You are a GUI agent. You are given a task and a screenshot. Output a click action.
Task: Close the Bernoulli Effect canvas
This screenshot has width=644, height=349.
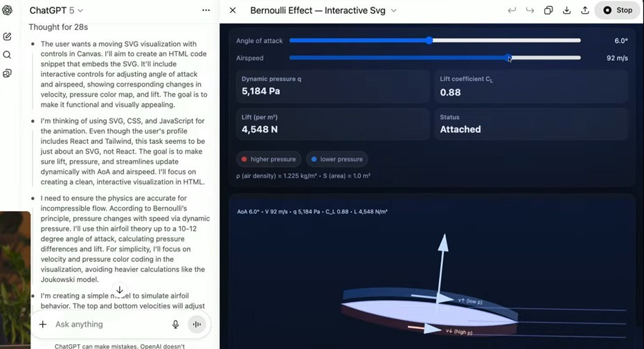point(233,10)
